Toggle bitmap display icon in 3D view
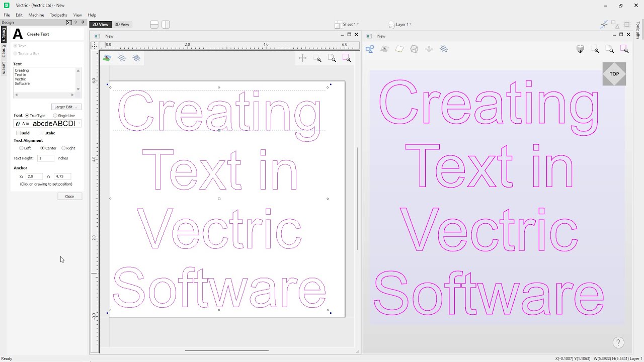Screen dimensions: 644x362 point(384,49)
